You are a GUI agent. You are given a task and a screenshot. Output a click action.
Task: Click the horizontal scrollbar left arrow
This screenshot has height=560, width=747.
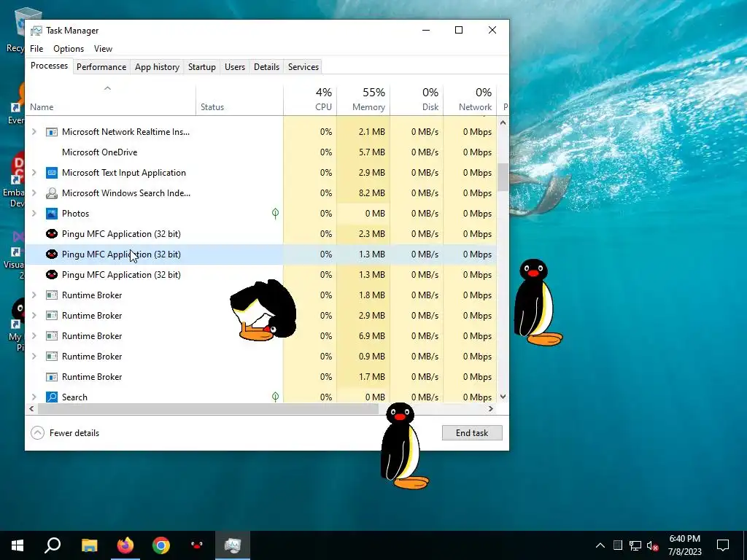click(31, 408)
